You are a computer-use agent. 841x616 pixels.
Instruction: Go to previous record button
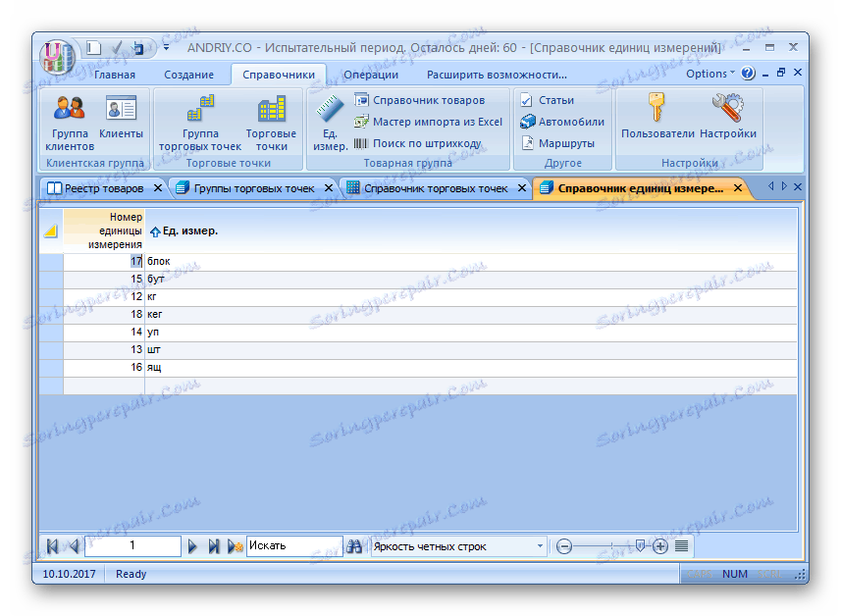tap(74, 546)
